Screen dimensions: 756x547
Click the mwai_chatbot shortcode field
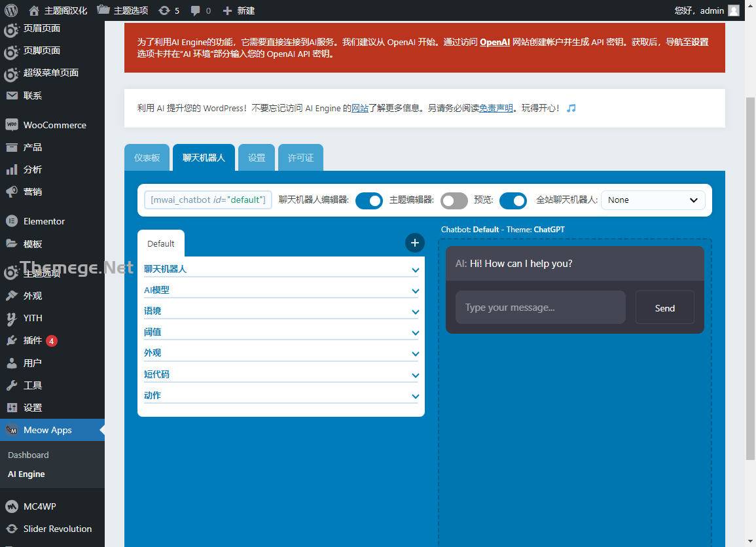coord(207,200)
